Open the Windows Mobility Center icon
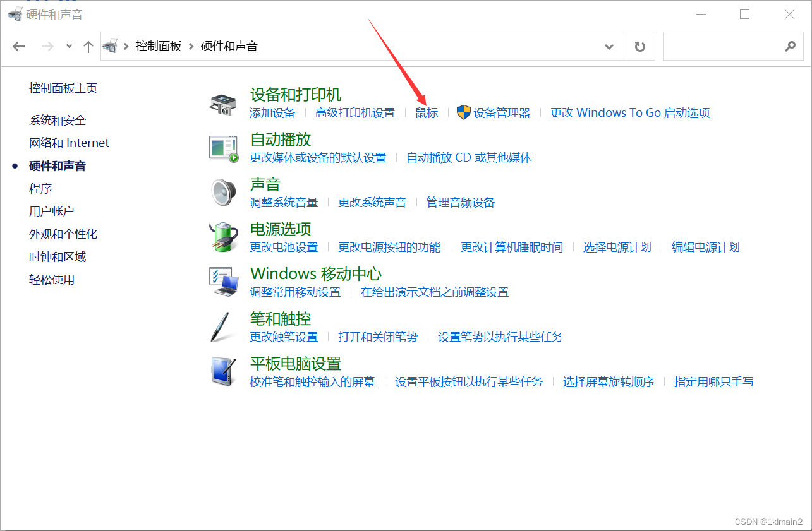Image resolution: width=812 pixels, height=531 pixels. click(224, 282)
